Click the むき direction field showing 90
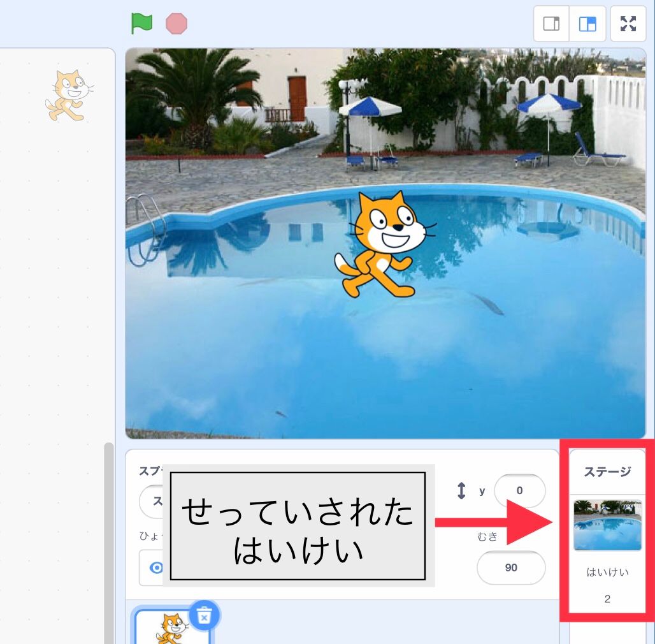 (510, 567)
